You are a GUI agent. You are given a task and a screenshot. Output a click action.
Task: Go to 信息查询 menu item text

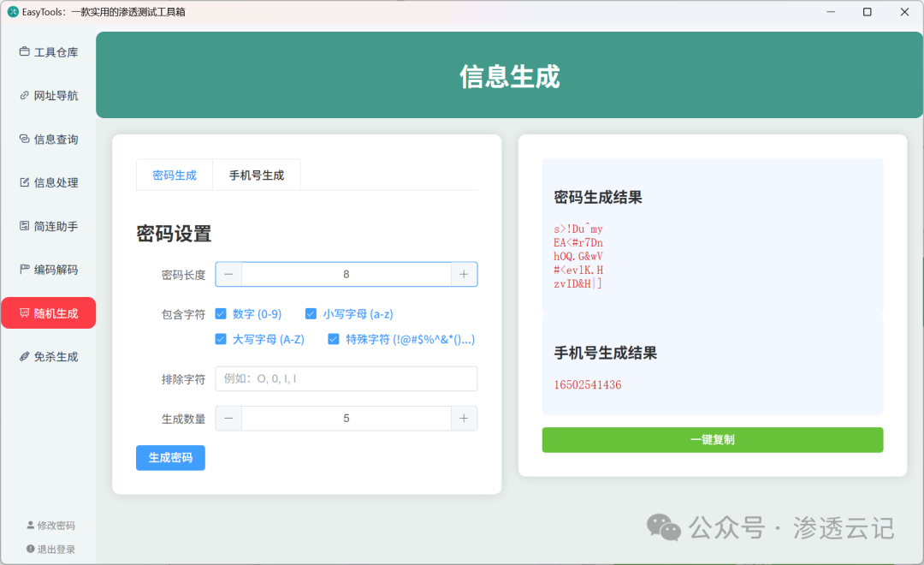point(56,140)
